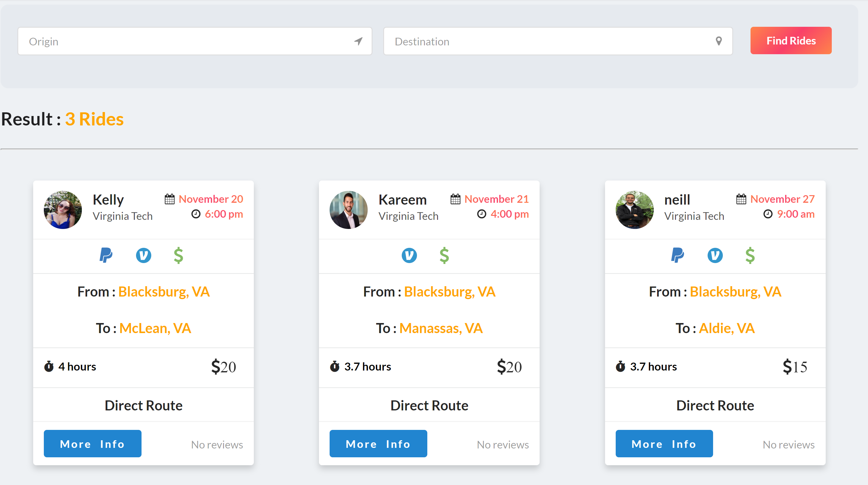
Task: Click the map pin icon in Destination field
Action: 718,41
